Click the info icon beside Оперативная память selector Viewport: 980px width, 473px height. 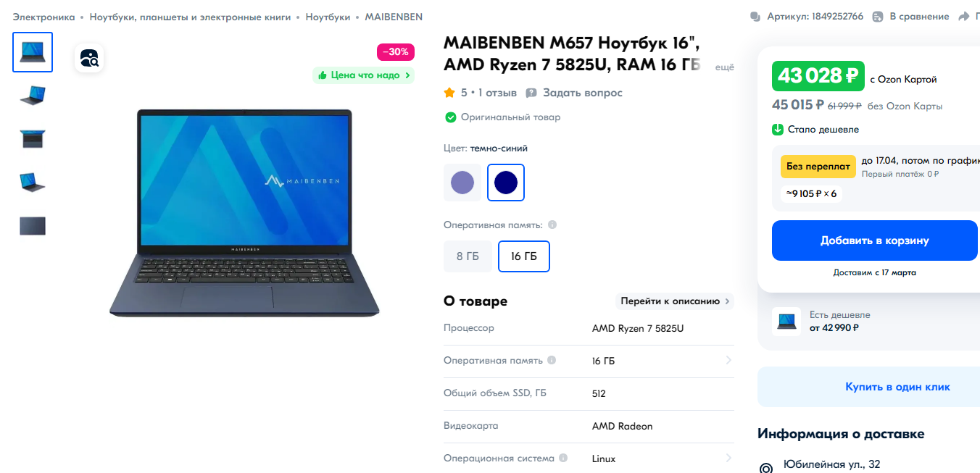552,225
